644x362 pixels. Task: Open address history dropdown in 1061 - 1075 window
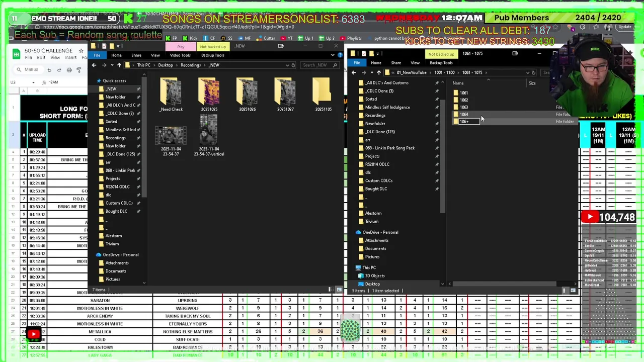pos(527,72)
